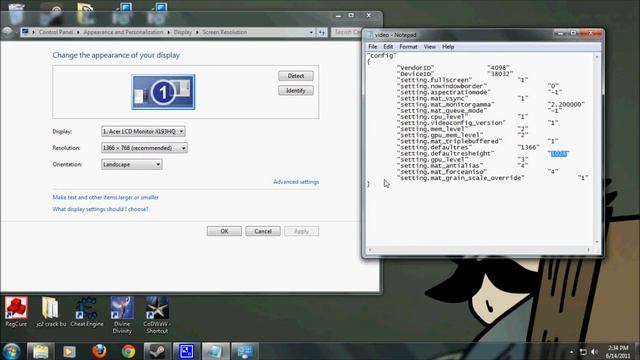
Task: Open the Windows Start orb
Action: [11, 351]
